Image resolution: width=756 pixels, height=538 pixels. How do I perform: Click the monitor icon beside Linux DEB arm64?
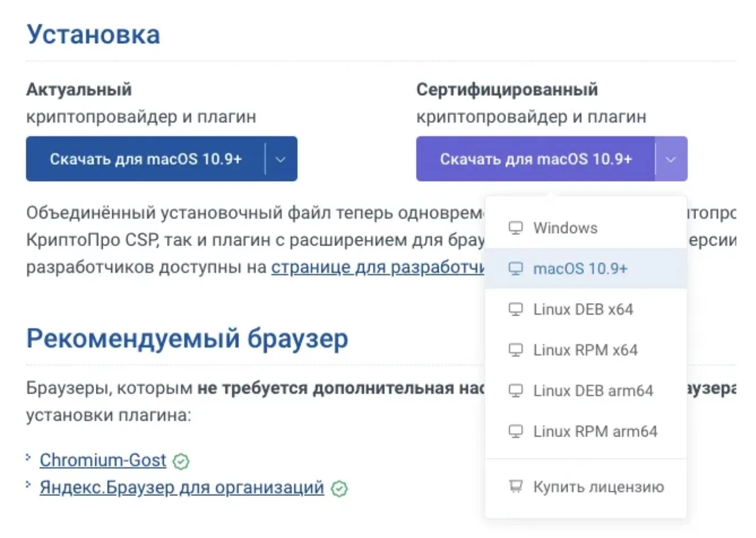point(515,391)
